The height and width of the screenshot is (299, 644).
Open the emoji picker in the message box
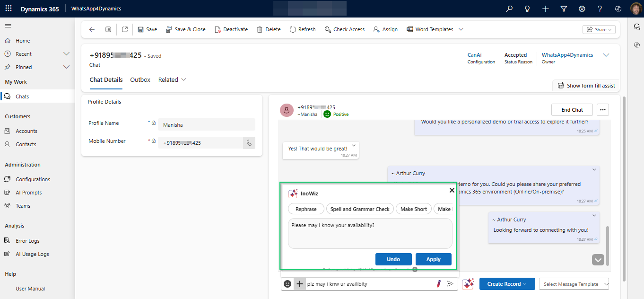pos(287,284)
